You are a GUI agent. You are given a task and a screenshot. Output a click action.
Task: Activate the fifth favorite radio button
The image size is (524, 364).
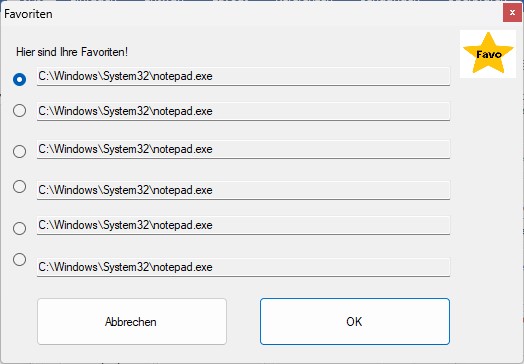(x=19, y=228)
